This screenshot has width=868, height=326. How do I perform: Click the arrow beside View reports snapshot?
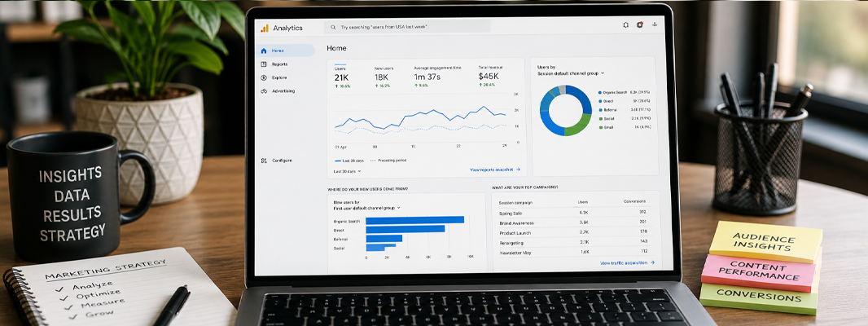pos(518,170)
